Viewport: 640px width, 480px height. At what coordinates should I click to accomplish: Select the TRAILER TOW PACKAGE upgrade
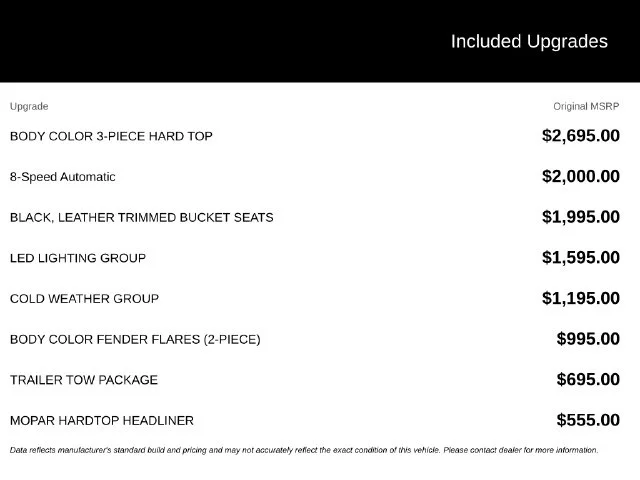click(84, 380)
